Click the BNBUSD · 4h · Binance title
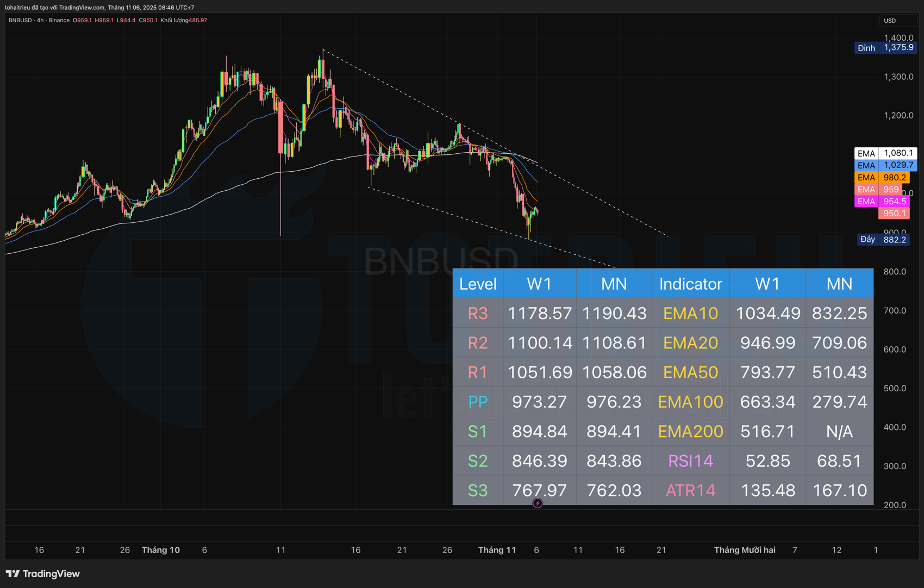Viewport: 924px width, 588px height. pos(39,20)
